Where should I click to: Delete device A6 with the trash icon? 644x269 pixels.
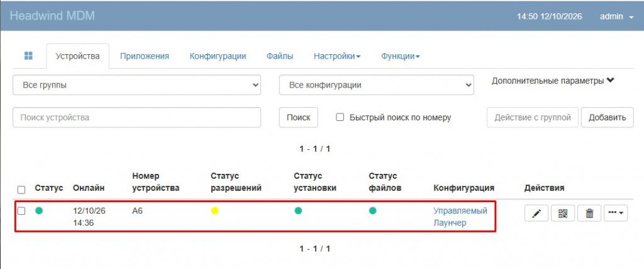[589, 213]
